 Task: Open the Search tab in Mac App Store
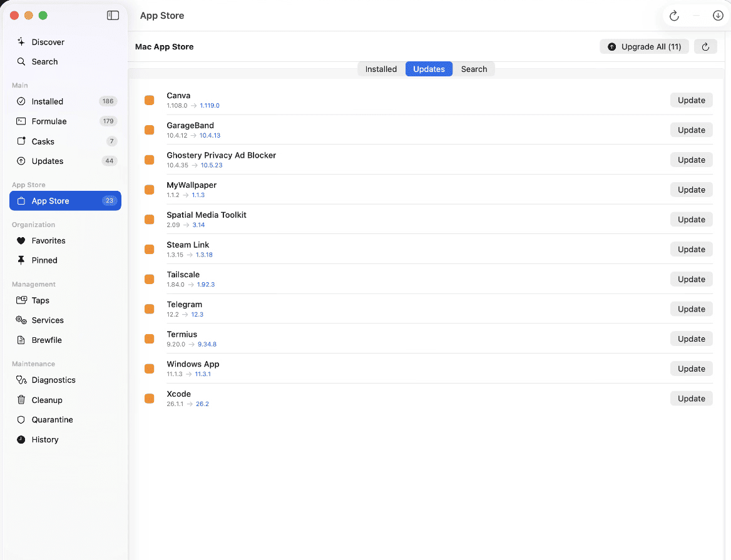click(x=474, y=69)
